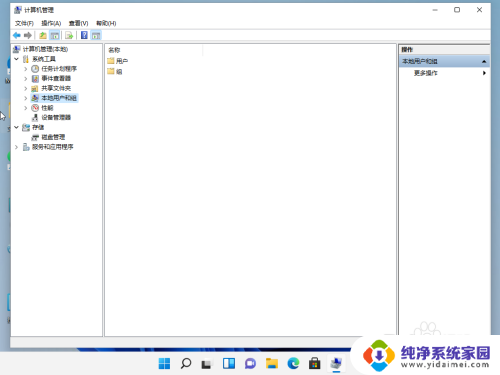Maximize the 计算机管理 window
Image resolution: width=500 pixels, height=375 pixels.
click(x=457, y=10)
